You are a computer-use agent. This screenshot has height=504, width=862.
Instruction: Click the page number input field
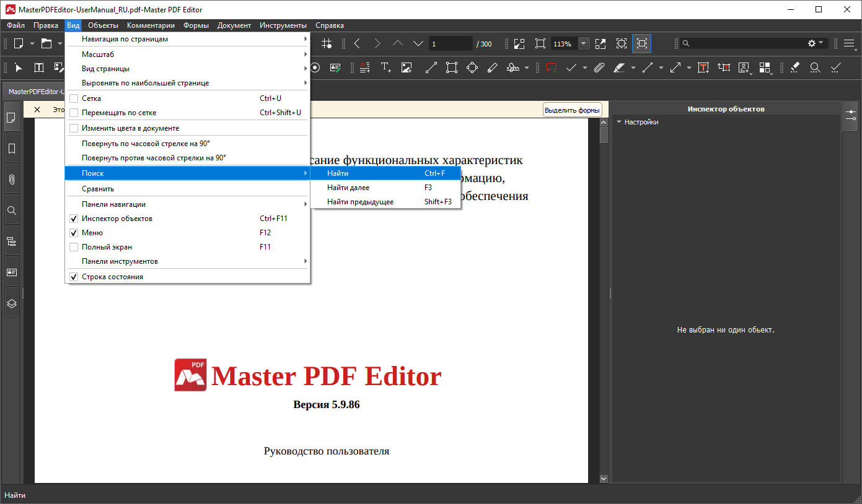coord(450,44)
